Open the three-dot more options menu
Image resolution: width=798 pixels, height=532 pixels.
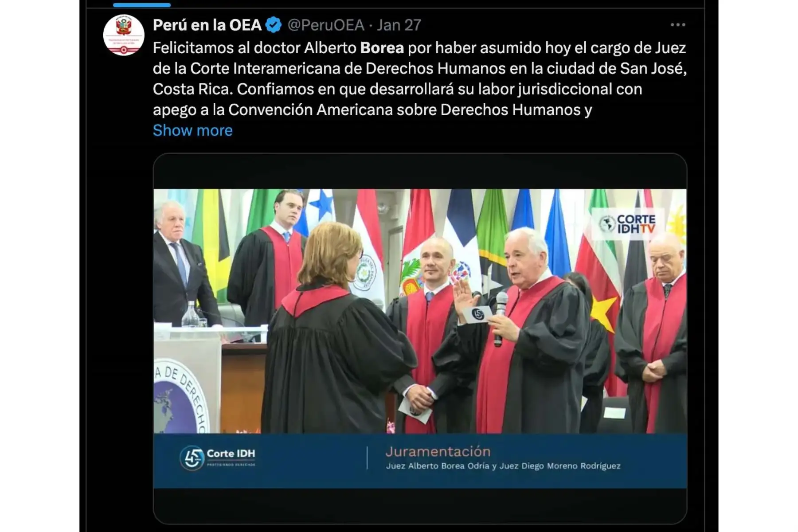click(678, 25)
